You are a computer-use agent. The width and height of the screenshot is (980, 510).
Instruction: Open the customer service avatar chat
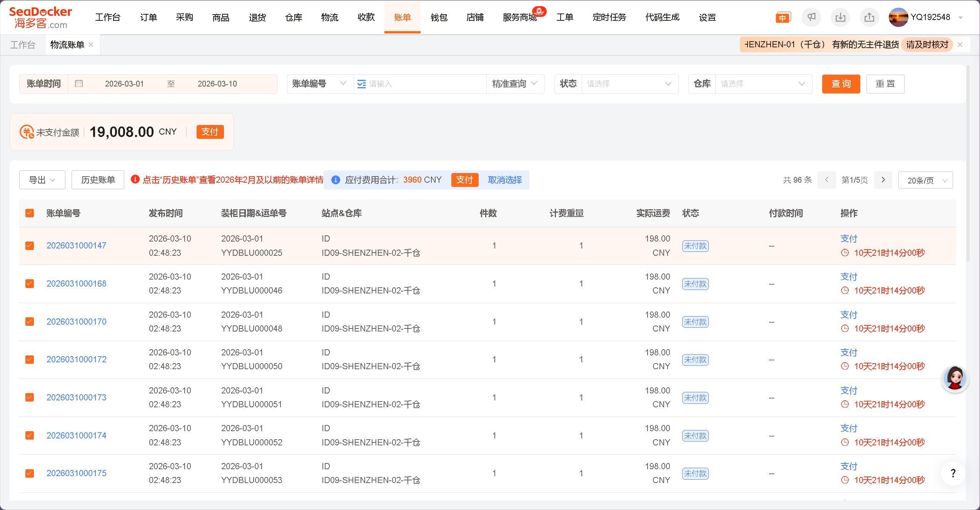tap(955, 378)
